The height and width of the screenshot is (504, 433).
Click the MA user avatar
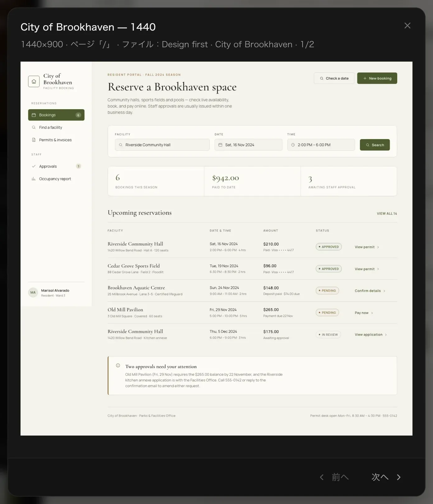pos(33,292)
